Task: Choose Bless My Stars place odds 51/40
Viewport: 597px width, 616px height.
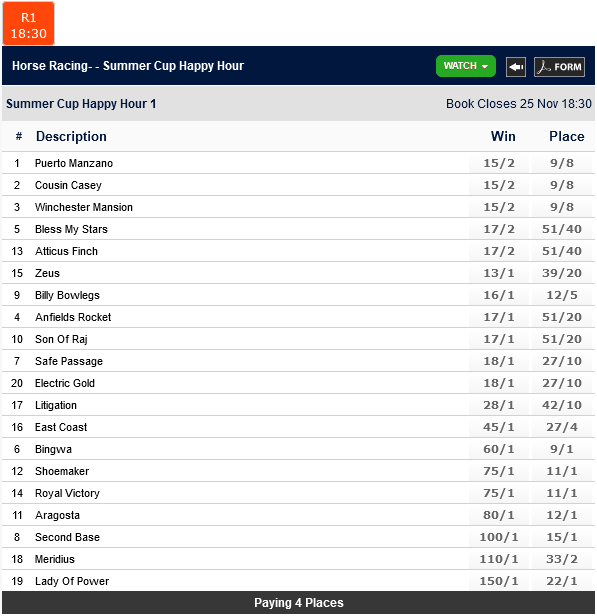Action: (x=561, y=229)
